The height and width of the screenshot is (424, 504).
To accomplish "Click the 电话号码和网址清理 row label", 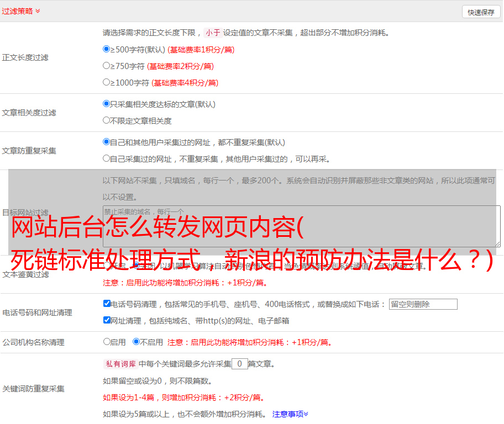I will coord(37,312).
